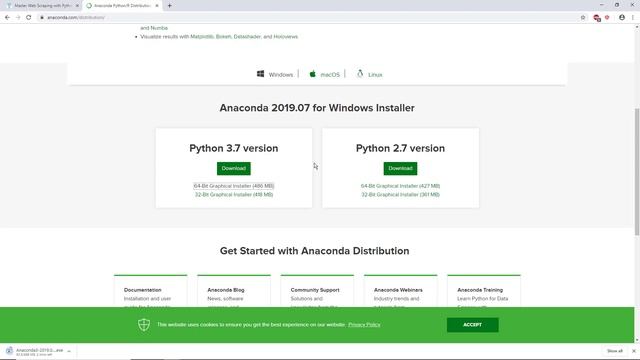Click the browser forward arrow
The width and height of the screenshot is (640, 360).
click(18, 18)
